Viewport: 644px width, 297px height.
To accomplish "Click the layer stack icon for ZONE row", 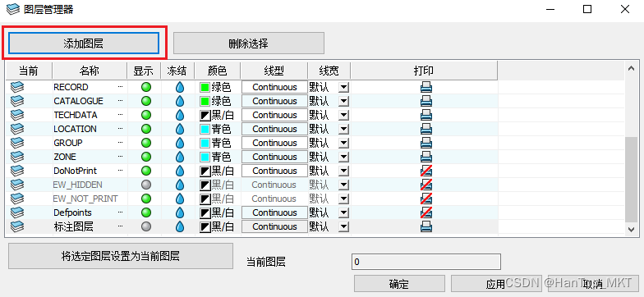I will [x=17, y=157].
